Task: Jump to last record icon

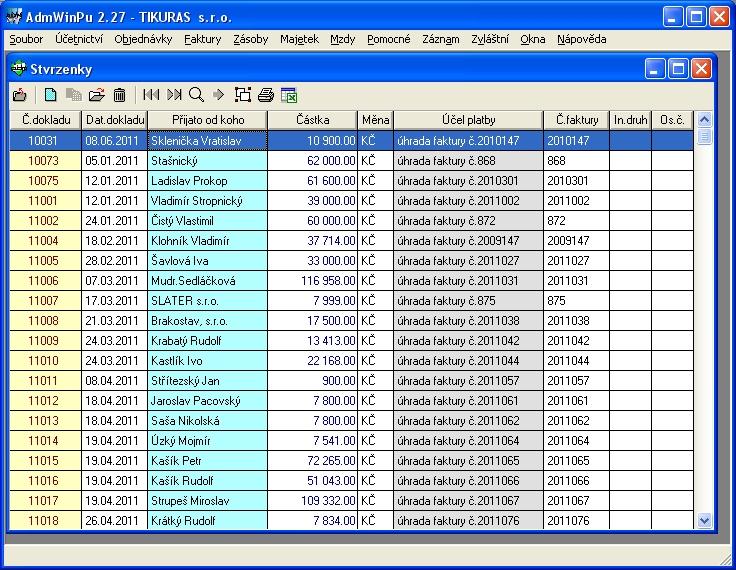Action: coord(174,95)
